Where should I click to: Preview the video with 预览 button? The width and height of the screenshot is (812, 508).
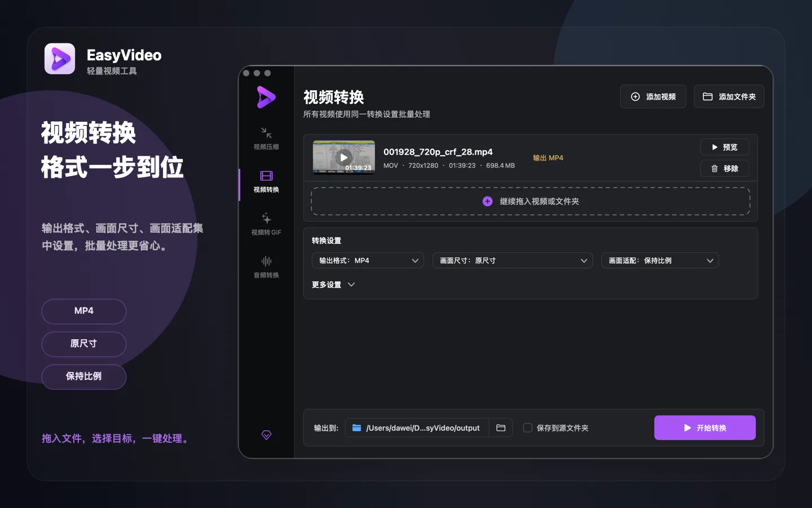tap(725, 147)
